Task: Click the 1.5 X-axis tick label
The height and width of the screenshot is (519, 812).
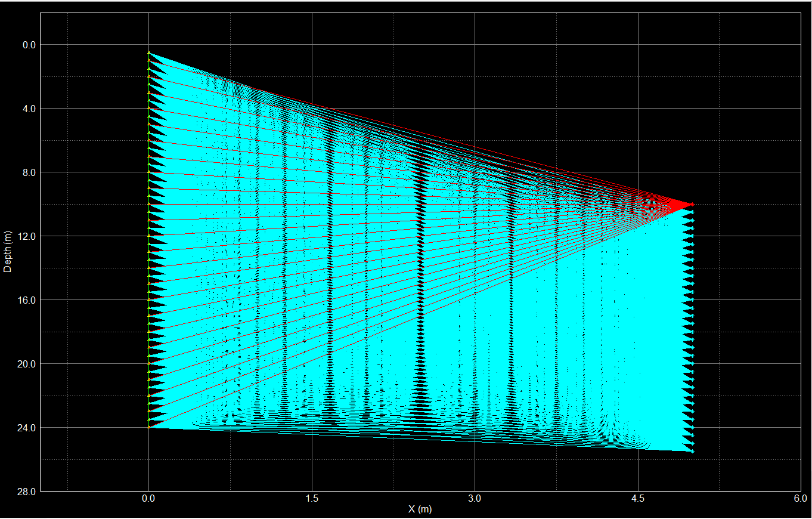Action: (x=312, y=498)
